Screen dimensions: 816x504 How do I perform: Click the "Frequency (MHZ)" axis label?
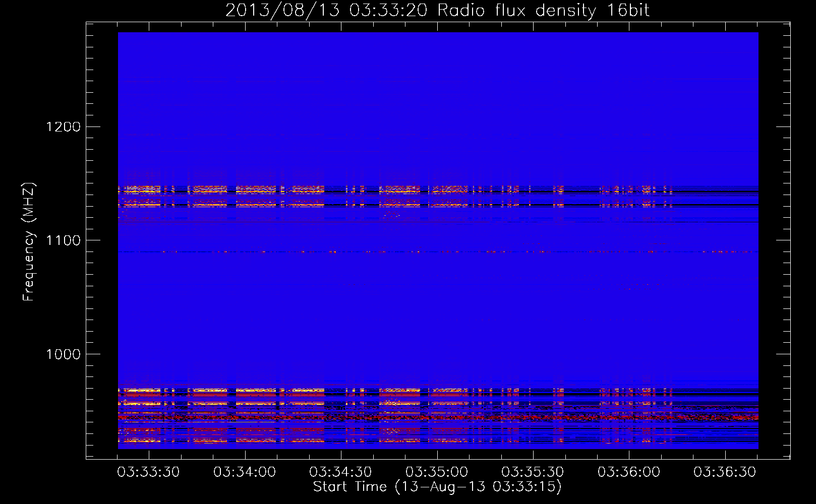pos(29,242)
